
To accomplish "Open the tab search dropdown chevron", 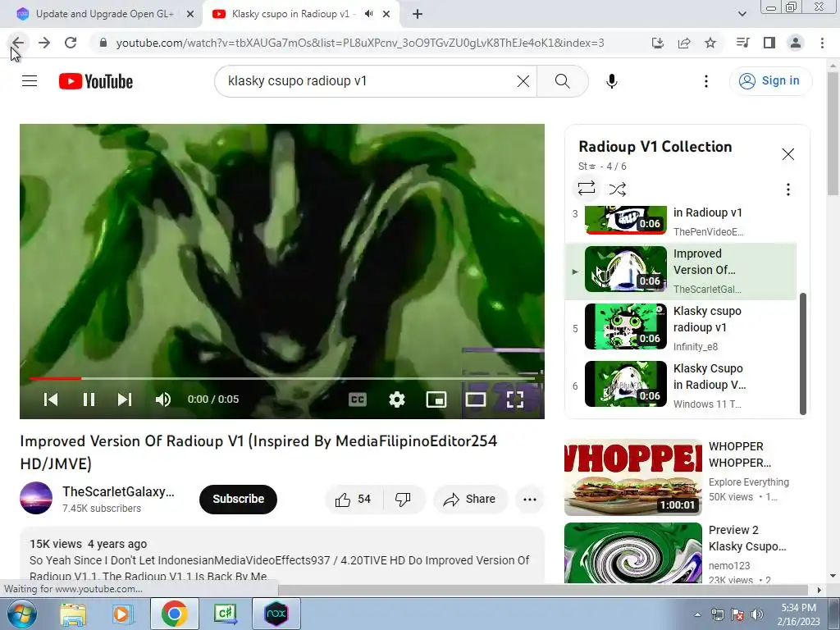I will point(742,14).
